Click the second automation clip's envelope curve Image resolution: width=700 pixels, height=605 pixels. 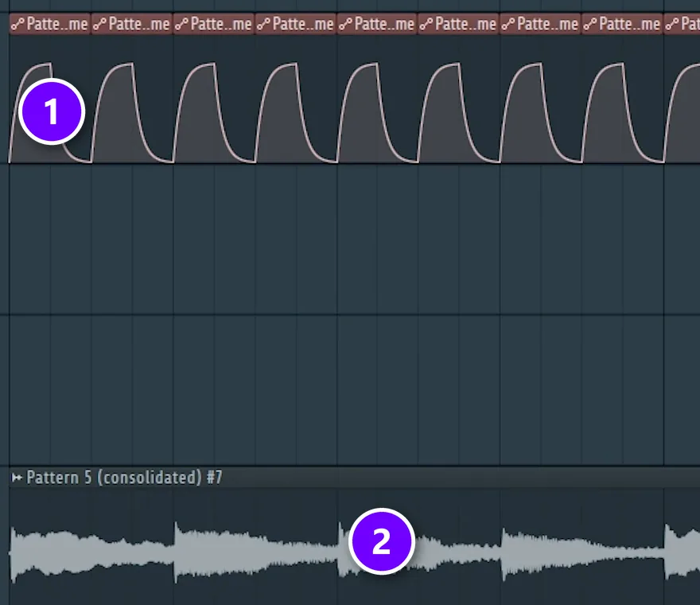pos(132,113)
